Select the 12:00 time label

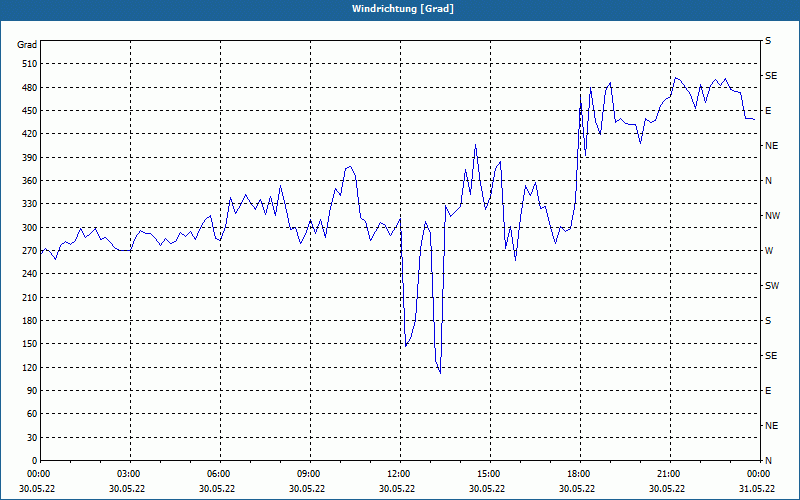pyautogui.click(x=398, y=474)
